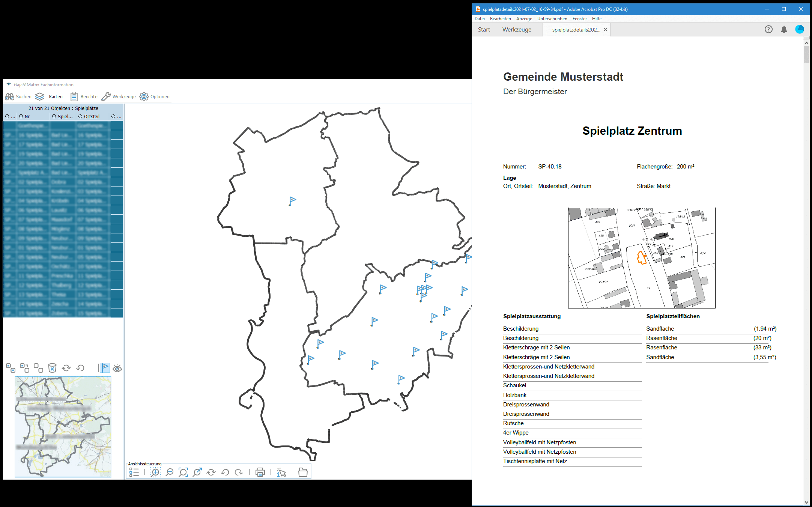Toggle the eye visibility icon
Screen dimensions: 812x507
(x=117, y=368)
